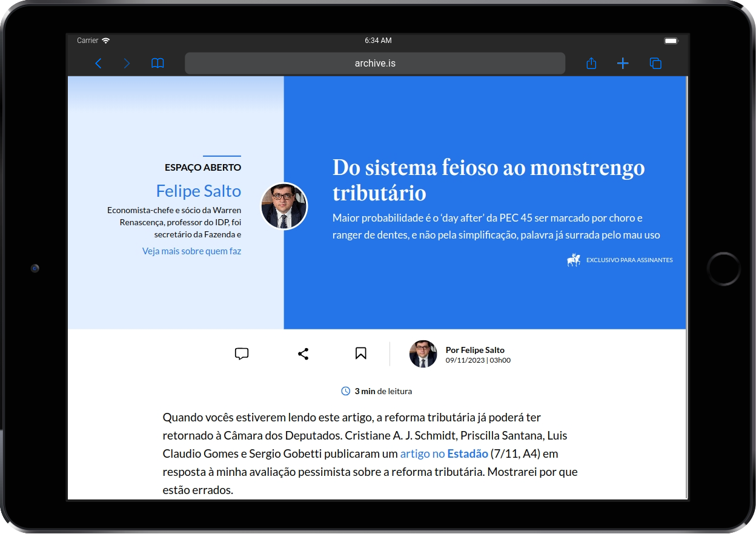This screenshot has height=534, width=756.
Task: Go back to the previous page
Action: (x=99, y=63)
